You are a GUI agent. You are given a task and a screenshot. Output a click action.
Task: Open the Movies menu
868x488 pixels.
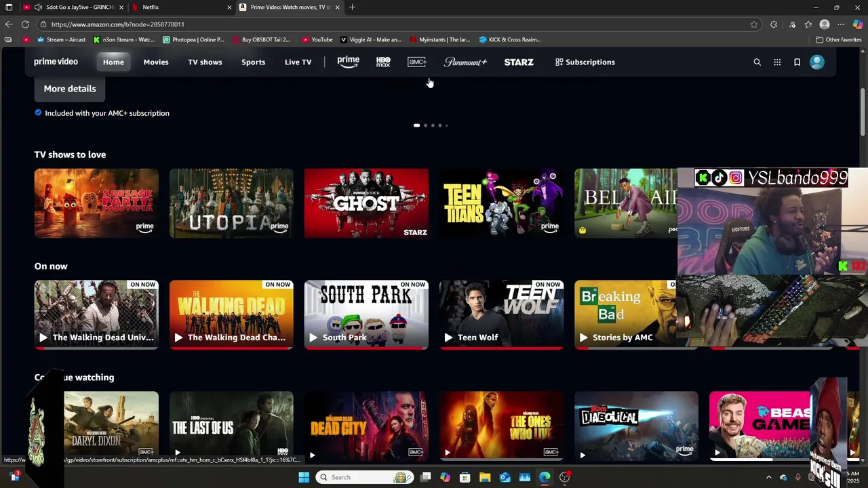(156, 62)
